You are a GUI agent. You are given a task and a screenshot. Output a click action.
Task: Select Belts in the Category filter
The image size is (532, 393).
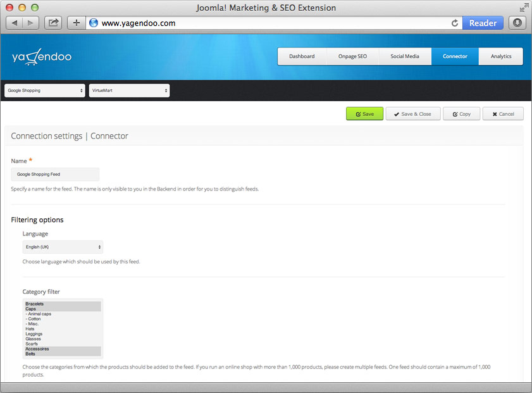(63, 354)
